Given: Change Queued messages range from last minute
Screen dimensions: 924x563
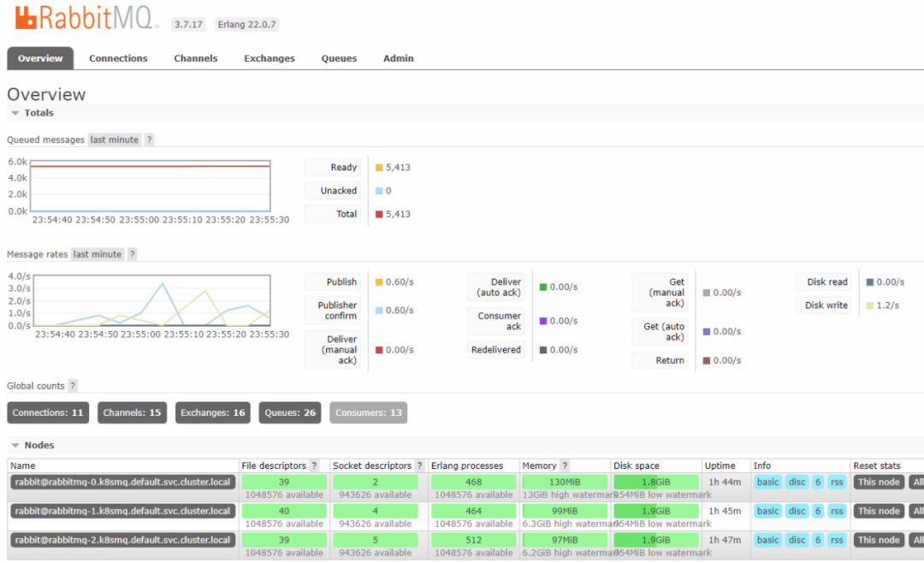Looking at the screenshot, I should click(115, 139).
